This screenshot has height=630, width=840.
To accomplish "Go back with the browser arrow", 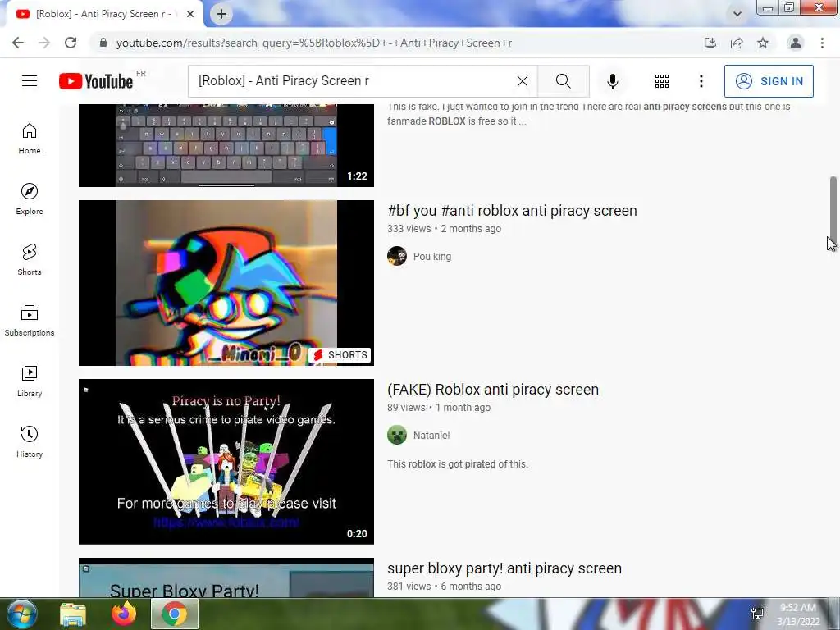I will (x=18, y=43).
